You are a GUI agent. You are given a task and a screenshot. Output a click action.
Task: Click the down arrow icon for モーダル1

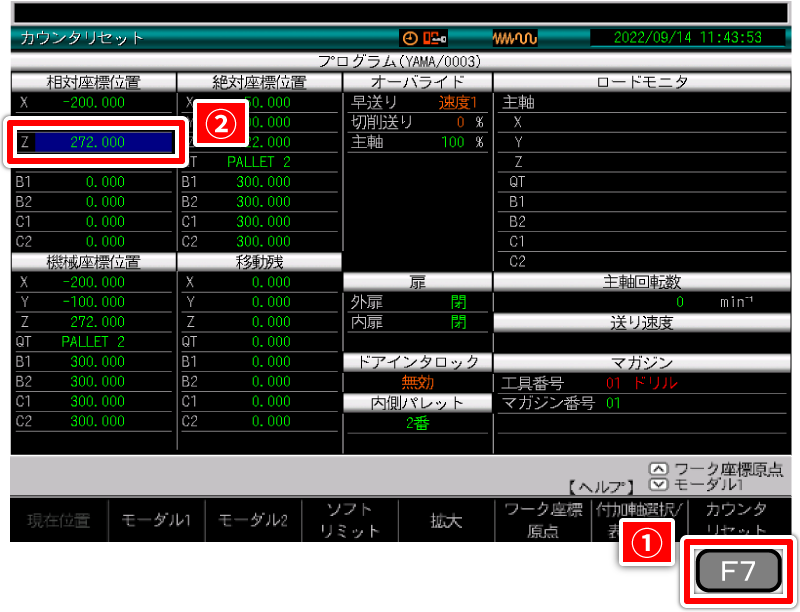click(x=657, y=483)
